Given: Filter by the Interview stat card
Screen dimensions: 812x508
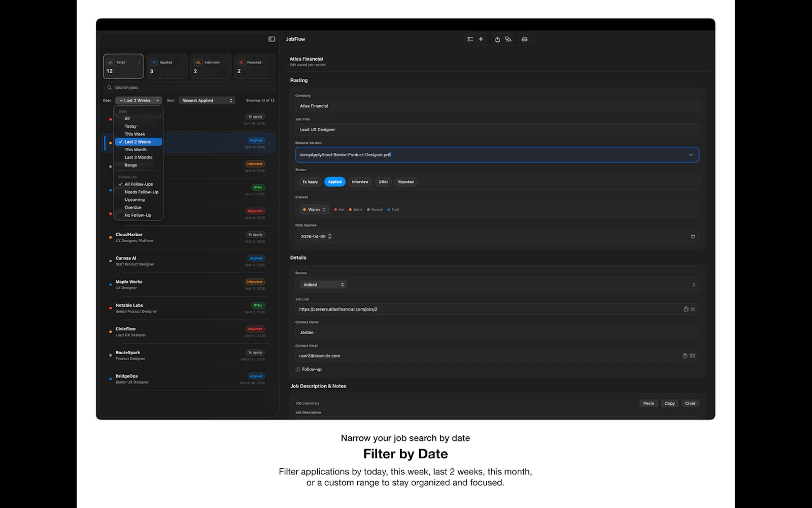Looking at the screenshot, I should 211,67.
